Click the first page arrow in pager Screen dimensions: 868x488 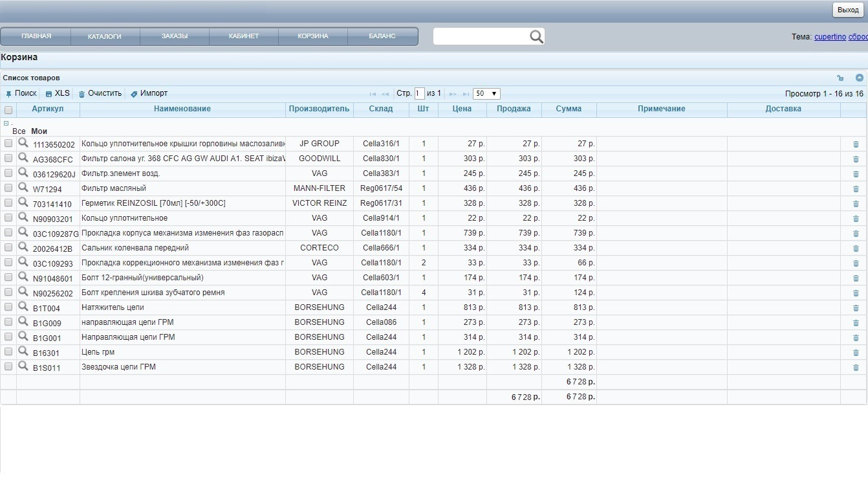373,94
